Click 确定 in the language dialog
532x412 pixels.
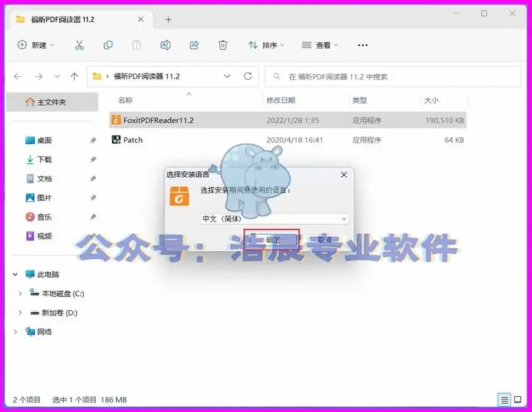click(x=272, y=240)
